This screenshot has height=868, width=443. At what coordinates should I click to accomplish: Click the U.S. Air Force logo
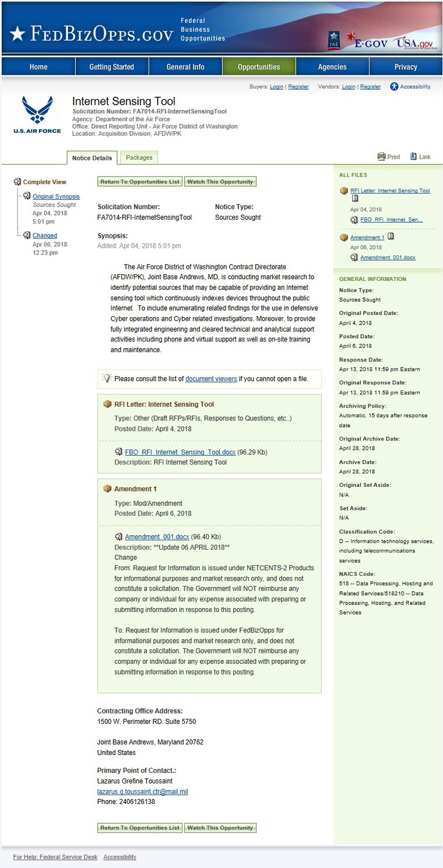point(37,115)
